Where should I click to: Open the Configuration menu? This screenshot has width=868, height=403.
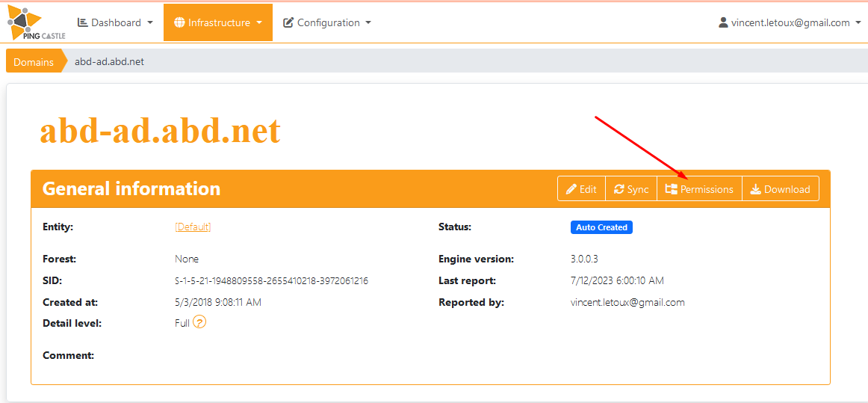pos(326,22)
